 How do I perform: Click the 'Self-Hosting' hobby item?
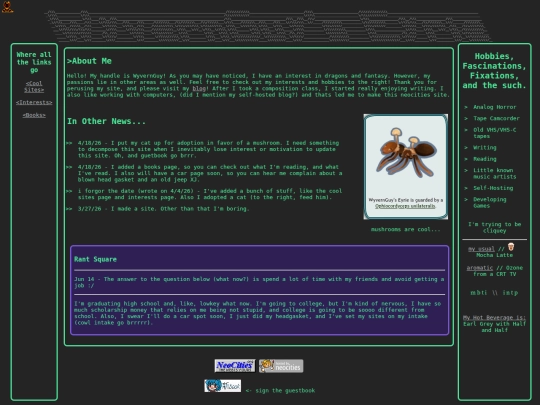(x=493, y=188)
